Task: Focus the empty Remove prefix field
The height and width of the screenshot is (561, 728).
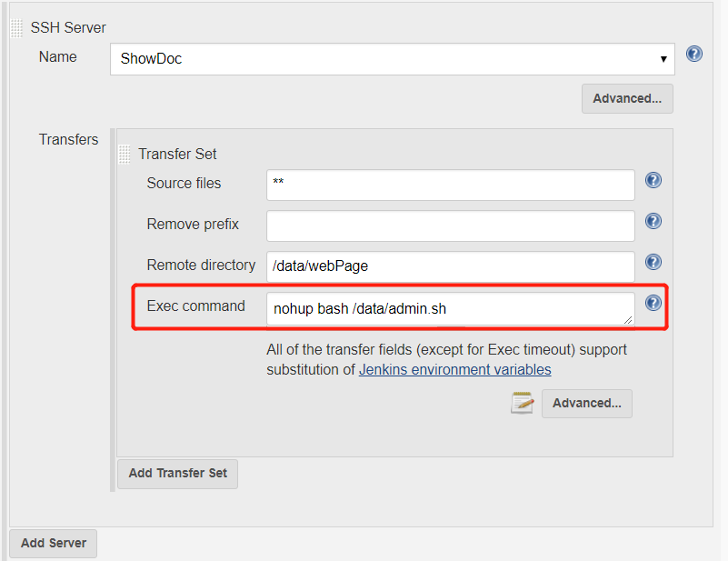Action: (451, 225)
